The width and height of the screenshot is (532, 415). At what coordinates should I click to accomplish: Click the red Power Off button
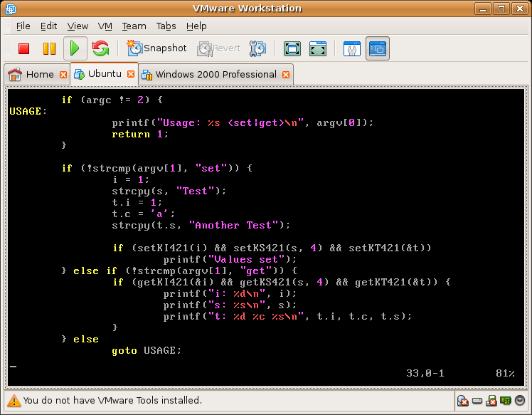coord(23,48)
